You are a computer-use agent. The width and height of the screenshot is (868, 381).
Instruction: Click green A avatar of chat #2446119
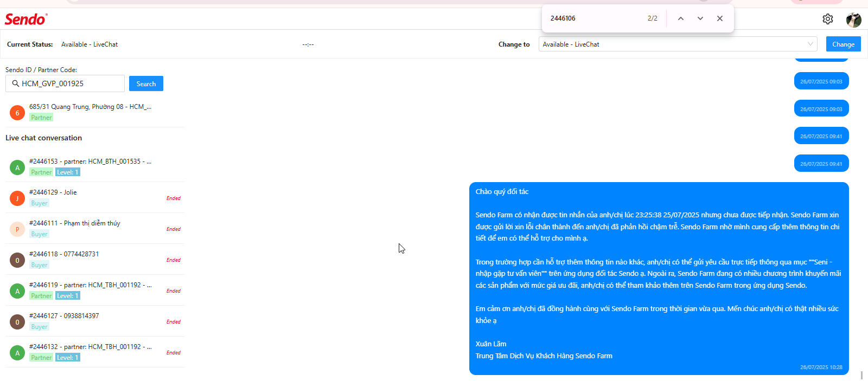click(x=17, y=291)
